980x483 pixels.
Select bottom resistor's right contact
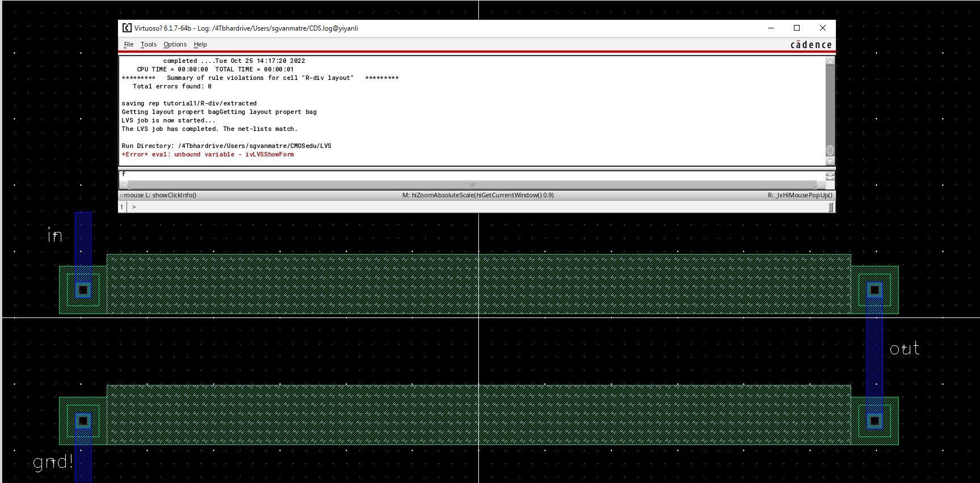[874, 421]
